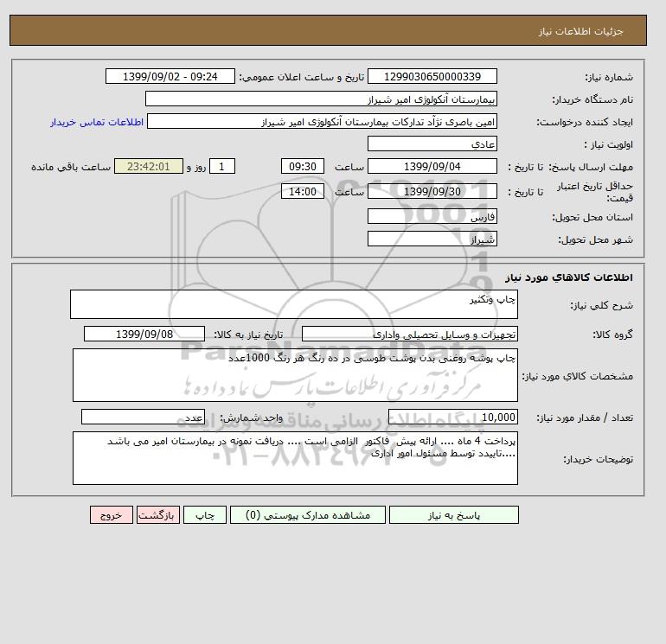Click the deadline time field 09:30
This screenshot has height=644, width=666.
pos(303,167)
